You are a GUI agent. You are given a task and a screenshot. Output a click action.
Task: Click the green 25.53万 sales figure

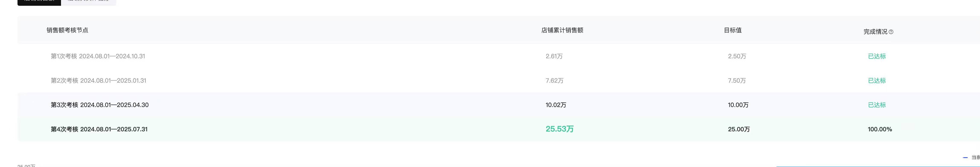(x=559, y=129)
